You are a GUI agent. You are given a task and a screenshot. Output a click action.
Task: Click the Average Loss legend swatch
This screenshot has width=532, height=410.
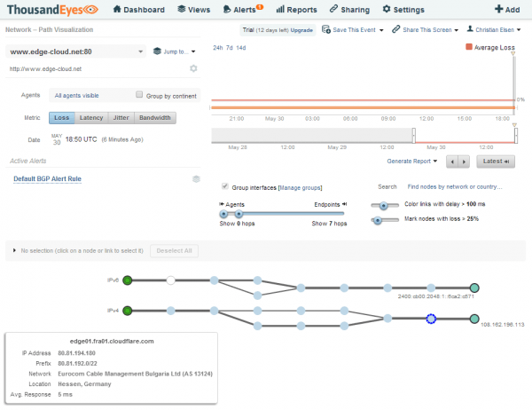click(469, 47)
